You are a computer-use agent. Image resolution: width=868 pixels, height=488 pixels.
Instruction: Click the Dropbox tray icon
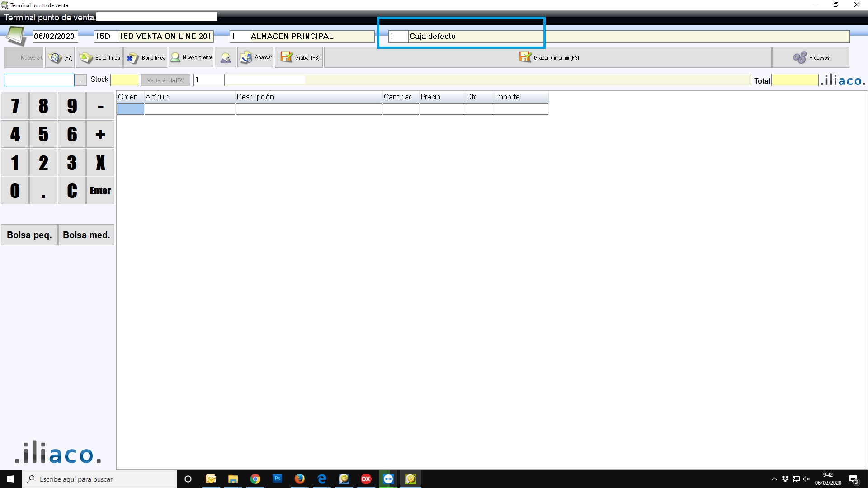pos(785,479)
